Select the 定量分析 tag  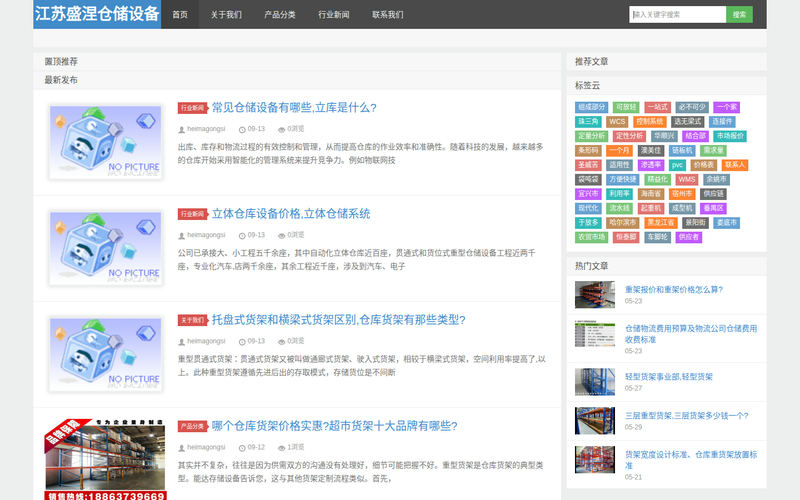pyautogui.click(x=591, y=136)
